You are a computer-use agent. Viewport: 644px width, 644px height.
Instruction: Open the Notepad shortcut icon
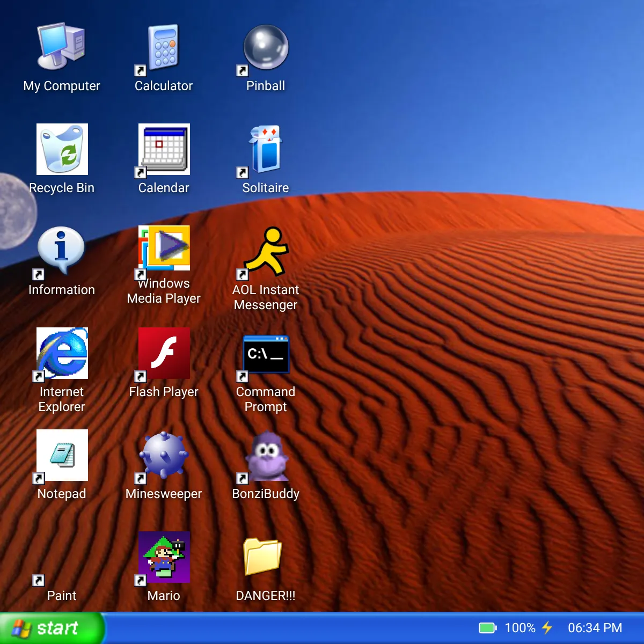pyautogui.click(x=62, y=455)
